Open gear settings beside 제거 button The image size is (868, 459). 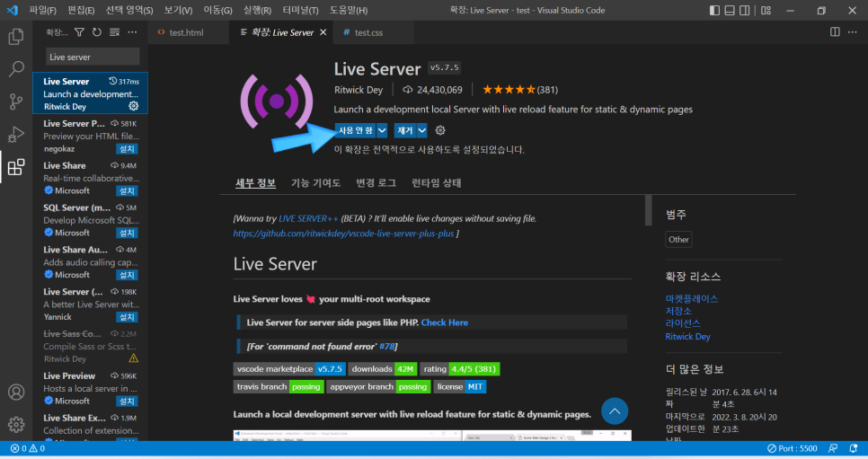pyautogui.click(x=440, y=130)
